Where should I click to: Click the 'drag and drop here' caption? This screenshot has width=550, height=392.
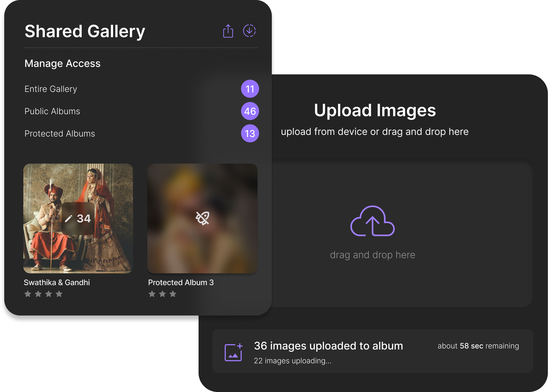coord(372,255)
